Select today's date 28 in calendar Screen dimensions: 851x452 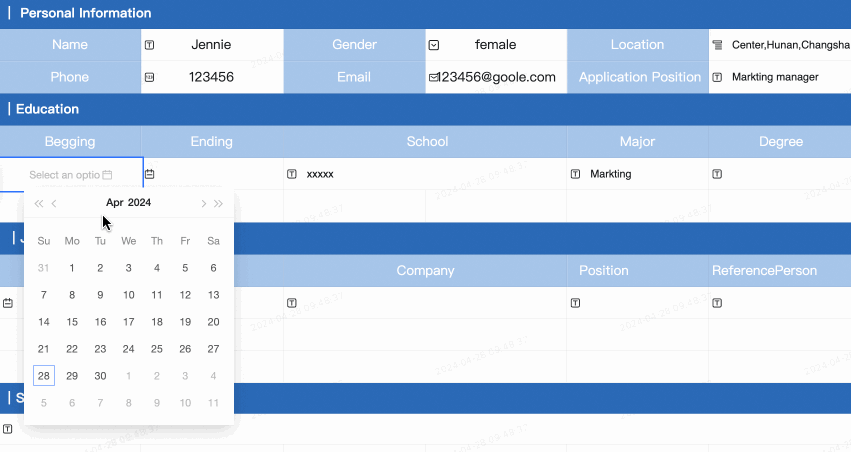coord(44,375)
